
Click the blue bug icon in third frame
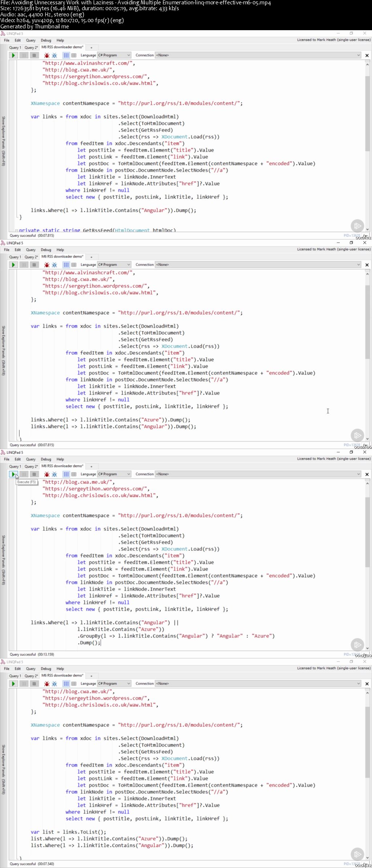click(54, 474)
